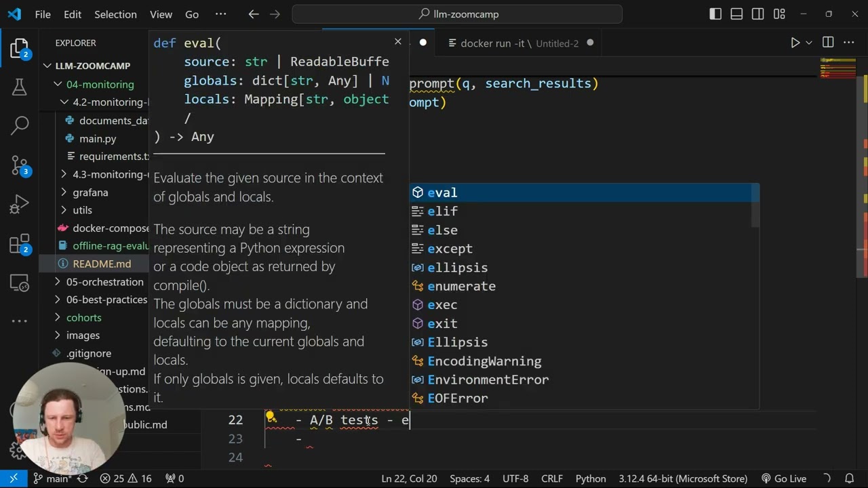
Task: Expand the 05-orchestration folder
Action: point(104,282)
